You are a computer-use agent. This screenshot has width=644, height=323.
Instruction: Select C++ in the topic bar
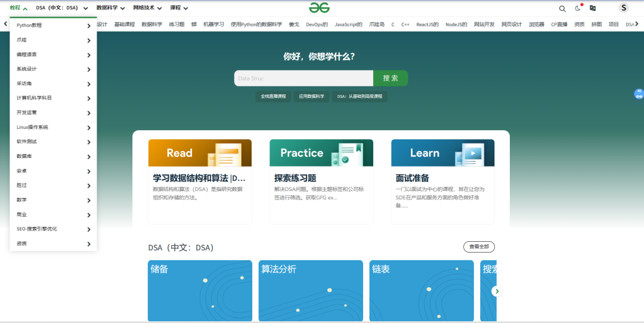click(405, 24)
